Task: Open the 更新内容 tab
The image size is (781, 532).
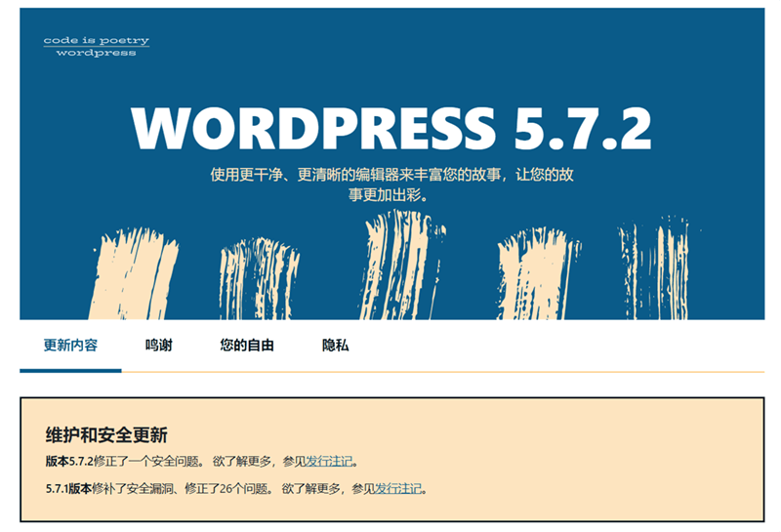Action: (70, 346)
